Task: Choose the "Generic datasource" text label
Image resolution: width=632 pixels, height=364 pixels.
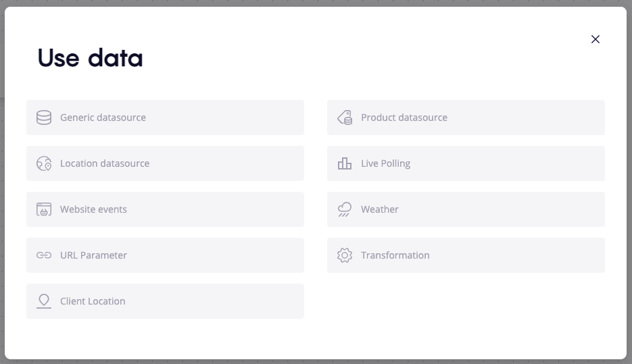Action: click(103, 118)
